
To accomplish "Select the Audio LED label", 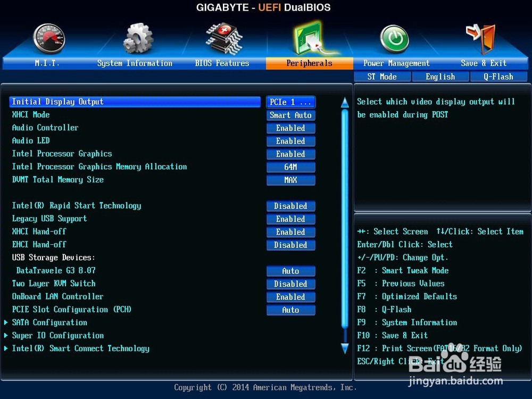I will [x=31, y=140].
